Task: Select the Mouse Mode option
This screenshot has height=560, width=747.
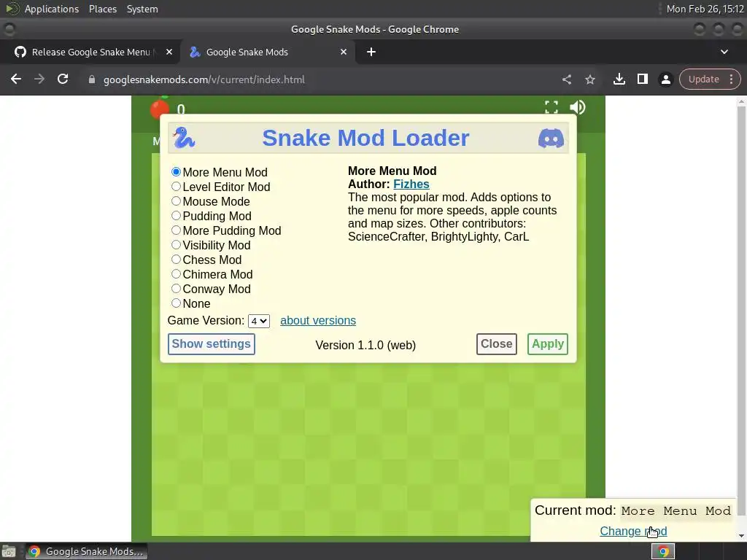Action: pos(176,201)
